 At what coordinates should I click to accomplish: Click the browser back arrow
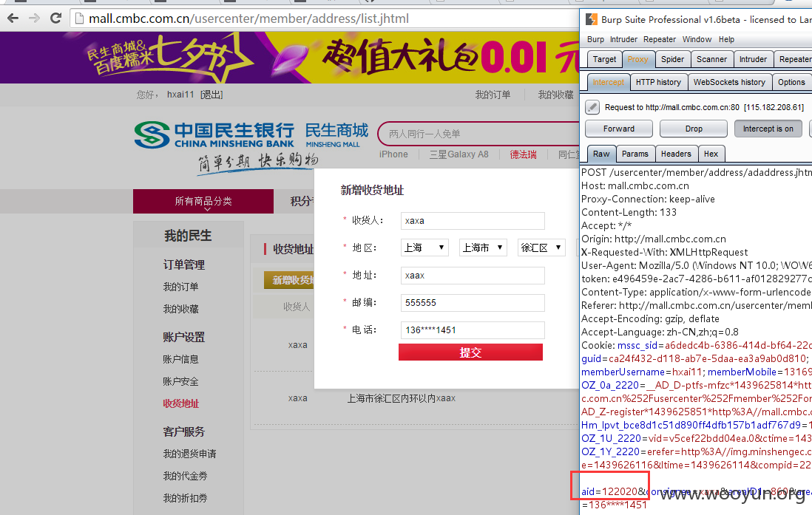[x=13, y=18]
